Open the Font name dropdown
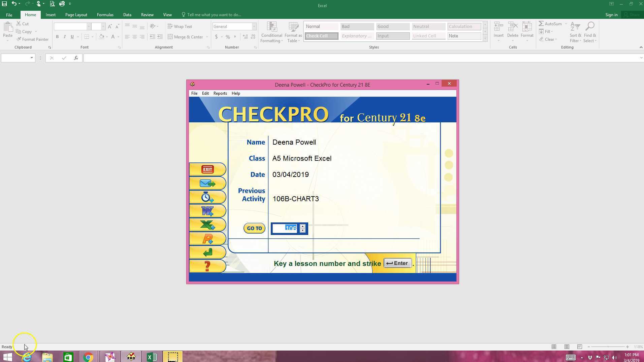The height and width of the screenshot is (362, 644). pyautogui.click(x=89, y=26)
